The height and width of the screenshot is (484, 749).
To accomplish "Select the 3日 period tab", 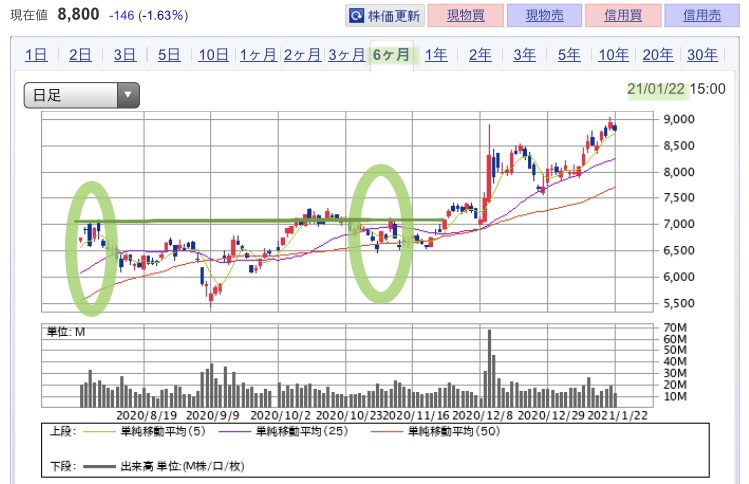I will pos(125,55).
